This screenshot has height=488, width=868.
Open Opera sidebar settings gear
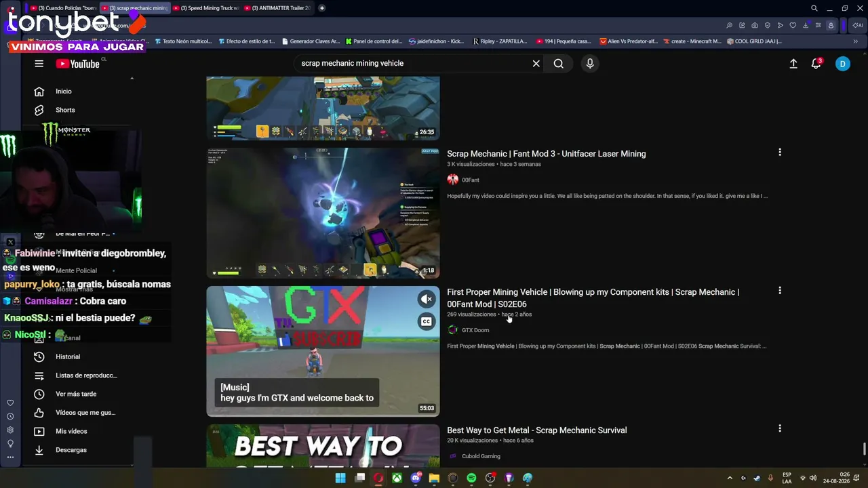tap(10, 430)
